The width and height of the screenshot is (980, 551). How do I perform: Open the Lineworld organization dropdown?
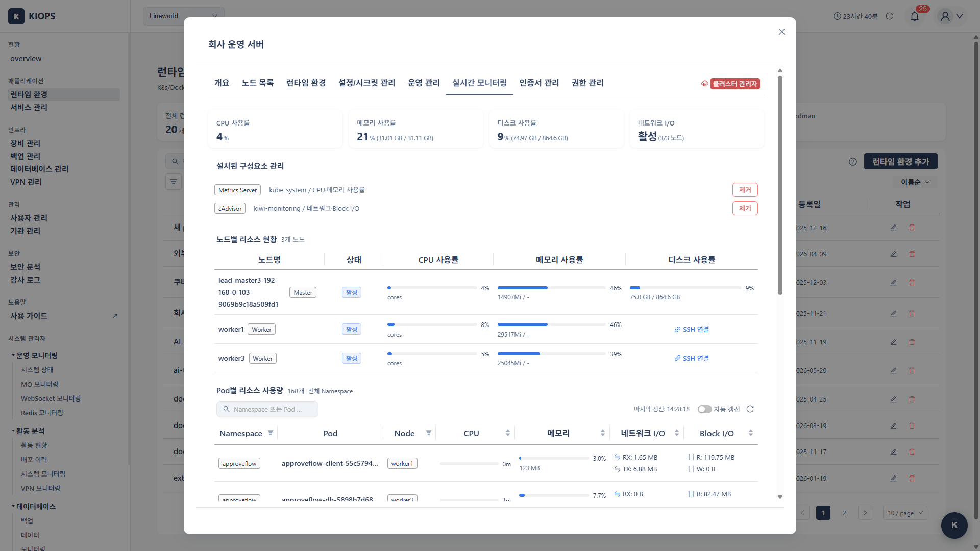183,16
